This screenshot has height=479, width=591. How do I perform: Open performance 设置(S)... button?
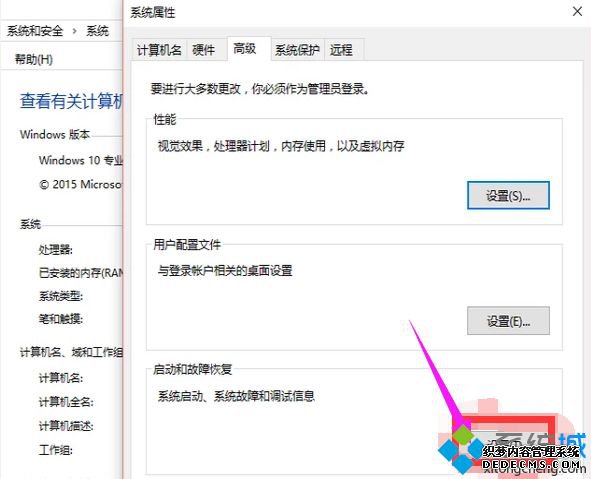point(508,196)
